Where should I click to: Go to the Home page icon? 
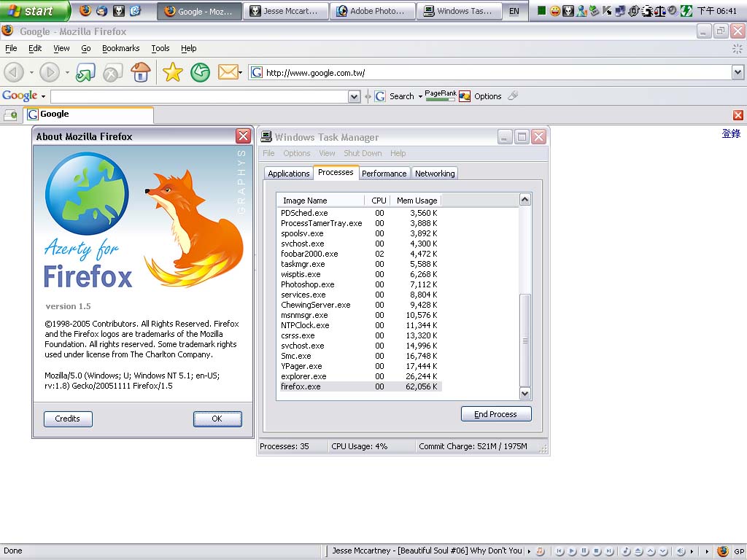(140, 72)
